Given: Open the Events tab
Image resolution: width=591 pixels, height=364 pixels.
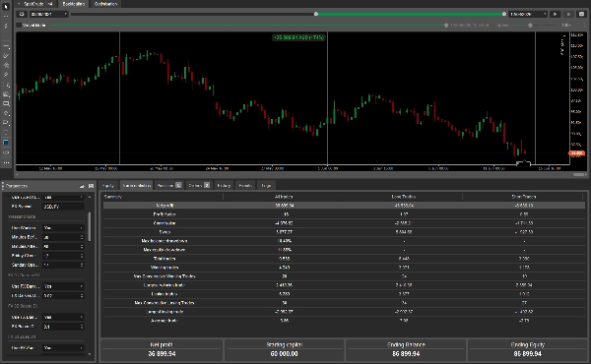Looking at the screenshot, I should pos(245,186).
